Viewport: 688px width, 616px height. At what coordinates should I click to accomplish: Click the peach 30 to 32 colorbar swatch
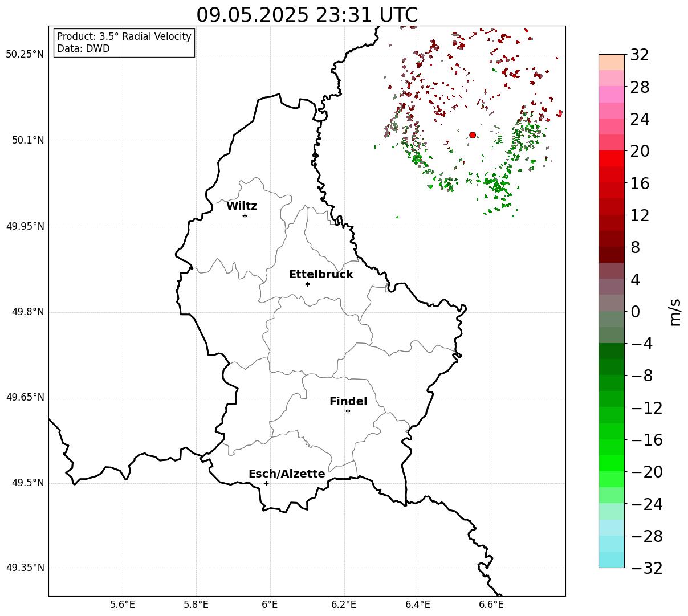pyautogui.click(x=612, y=62)
